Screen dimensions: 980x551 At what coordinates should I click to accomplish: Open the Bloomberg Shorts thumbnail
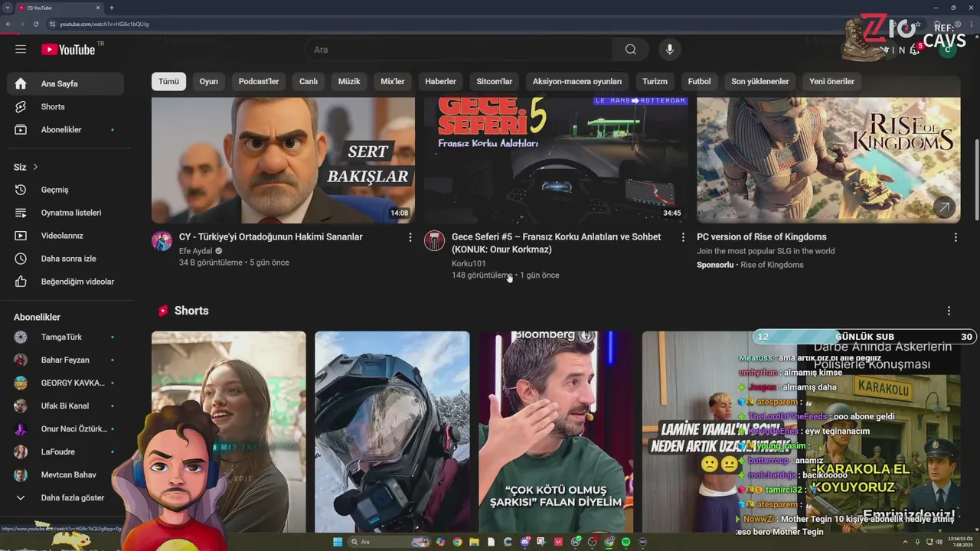pos(556,432)
